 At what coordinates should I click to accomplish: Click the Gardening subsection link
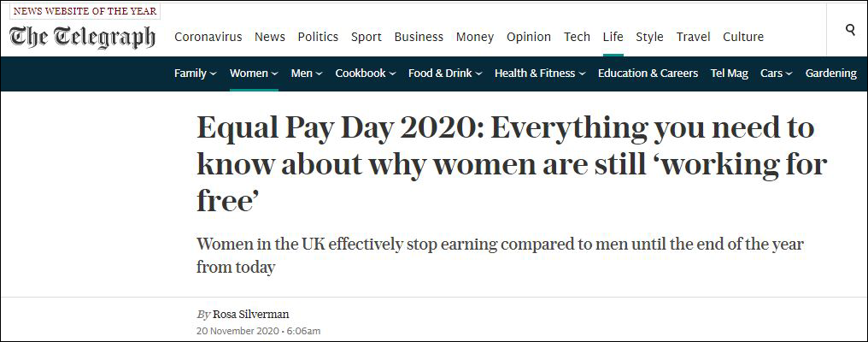[830, 74]
